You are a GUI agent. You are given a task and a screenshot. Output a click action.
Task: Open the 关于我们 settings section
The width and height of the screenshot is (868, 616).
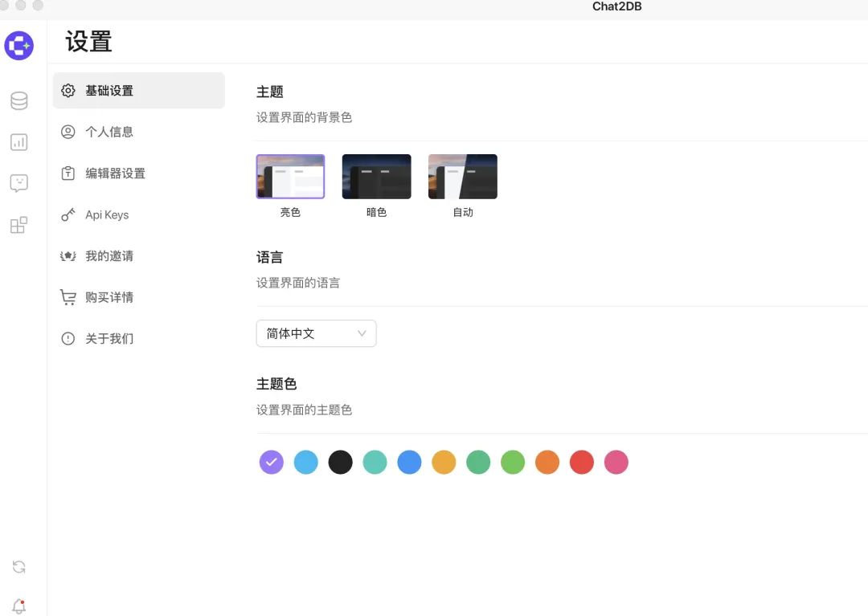(138, 338)
